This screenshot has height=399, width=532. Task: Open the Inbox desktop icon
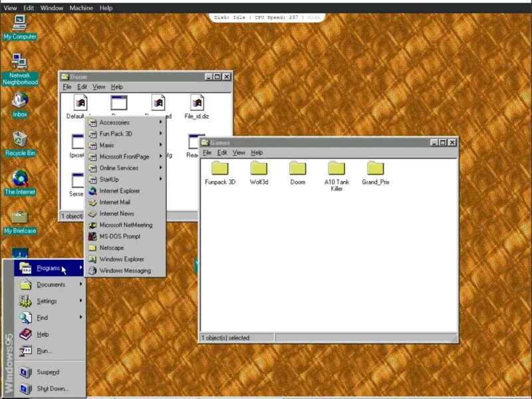[20, 105]
